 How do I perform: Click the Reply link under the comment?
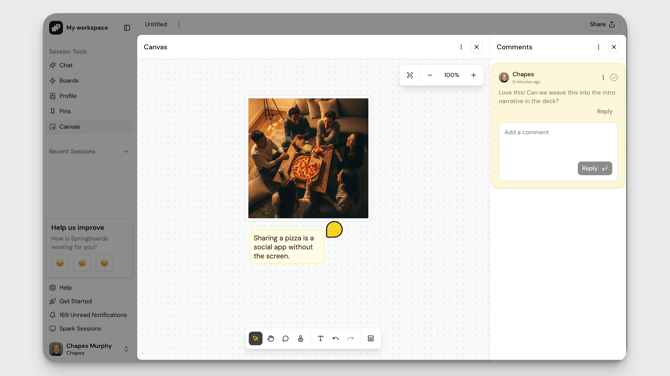click(x=604, y=112)
